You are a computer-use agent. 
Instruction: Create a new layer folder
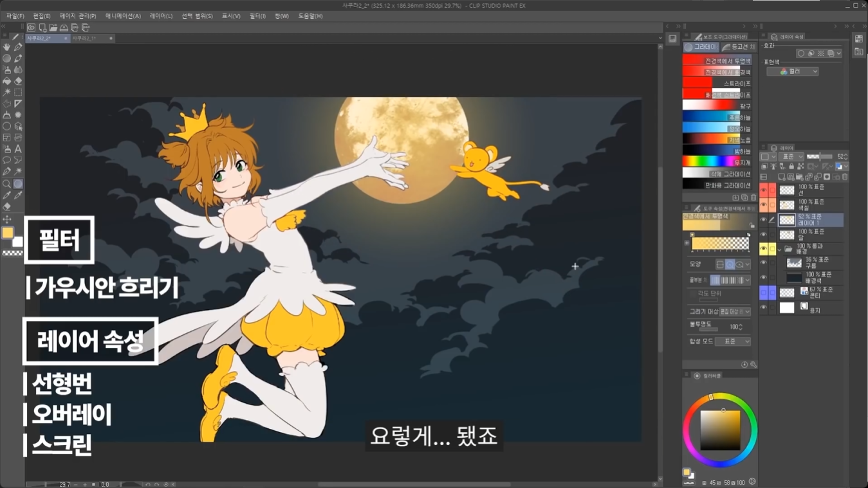(x=799, y=177)
